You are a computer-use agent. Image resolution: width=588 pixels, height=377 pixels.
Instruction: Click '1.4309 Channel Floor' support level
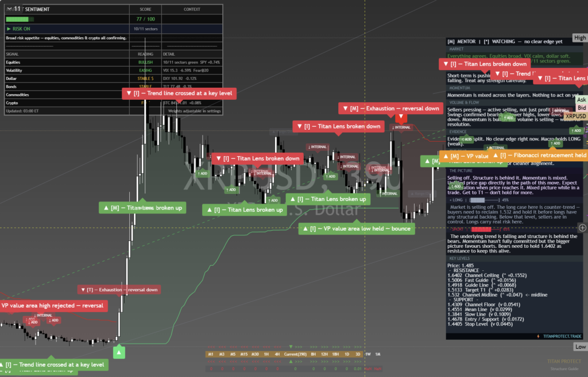pyautogui.click(x=483, y=305)
